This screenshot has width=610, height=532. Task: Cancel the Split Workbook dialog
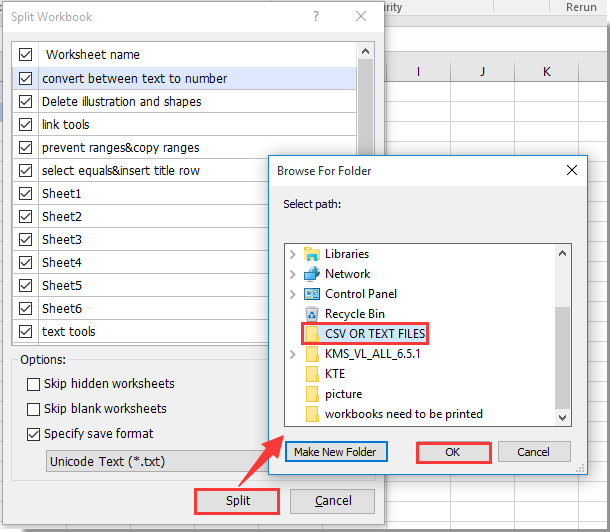333,501
